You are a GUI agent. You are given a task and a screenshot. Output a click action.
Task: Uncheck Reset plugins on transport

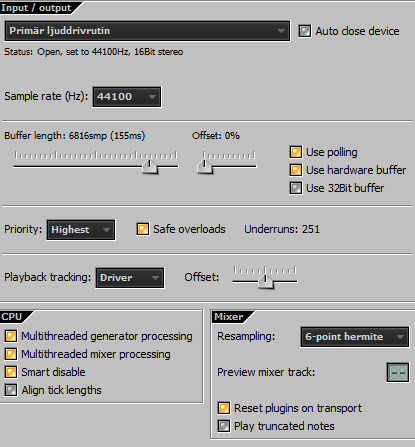[x=224, y=408]
